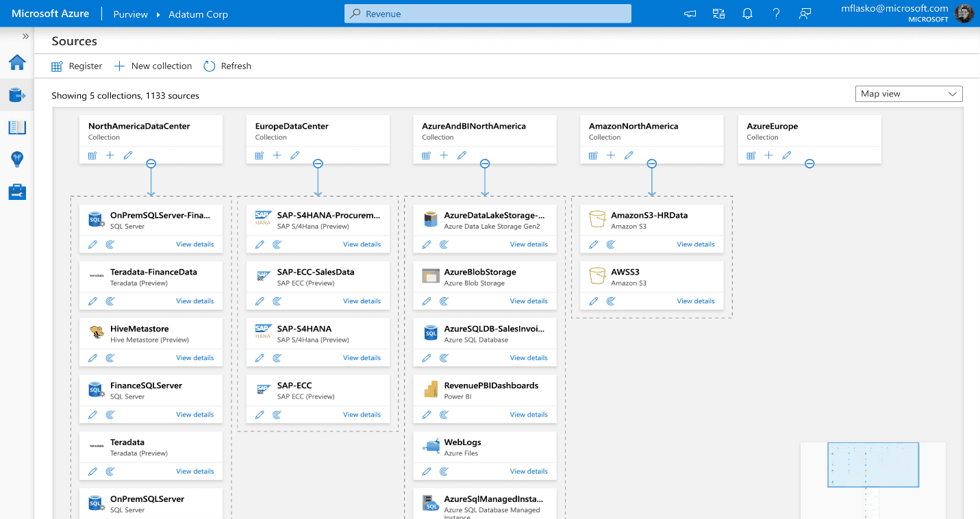Collapse the AzureEurope collection node
The width and height of the screenshot is (980, 519).
[809, 164]
